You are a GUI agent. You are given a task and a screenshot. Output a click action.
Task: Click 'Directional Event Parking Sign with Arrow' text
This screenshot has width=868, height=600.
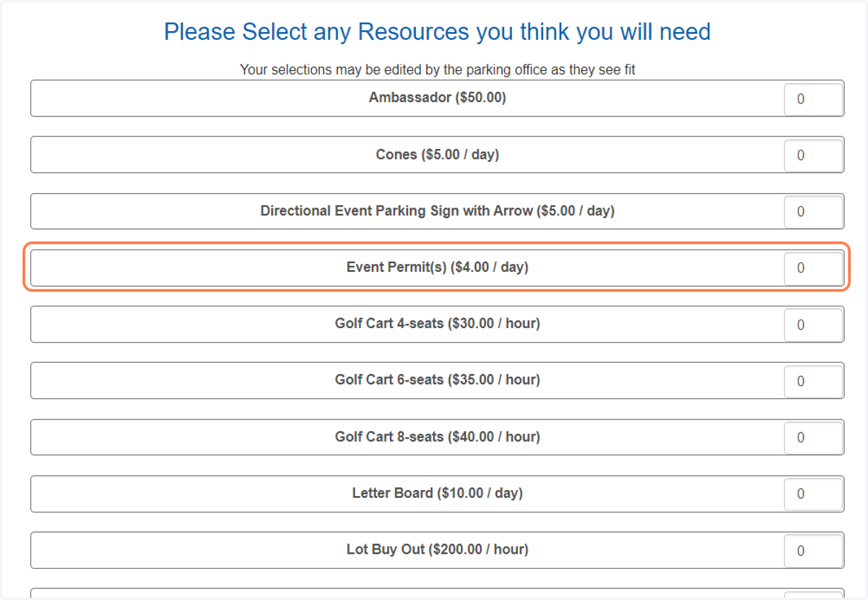coord(397,211)
